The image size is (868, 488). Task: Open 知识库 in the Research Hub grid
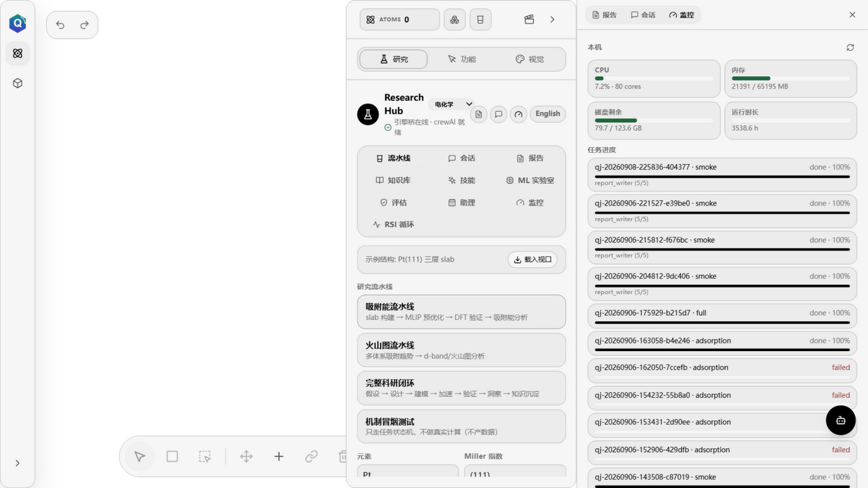[x=393, y=180]
